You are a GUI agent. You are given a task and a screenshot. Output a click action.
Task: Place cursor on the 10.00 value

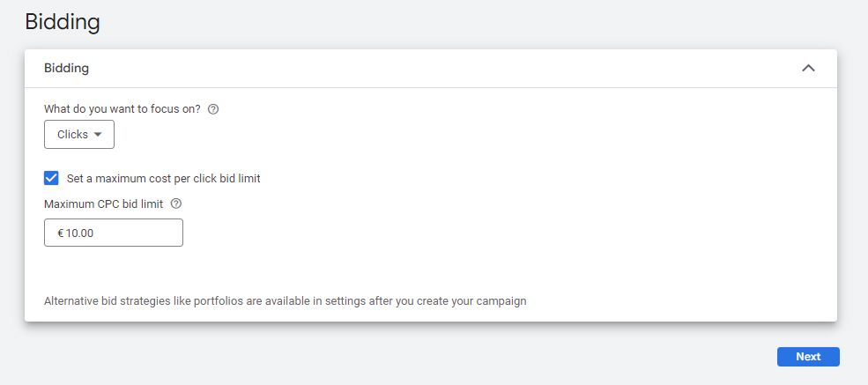[x=79, y=233]
